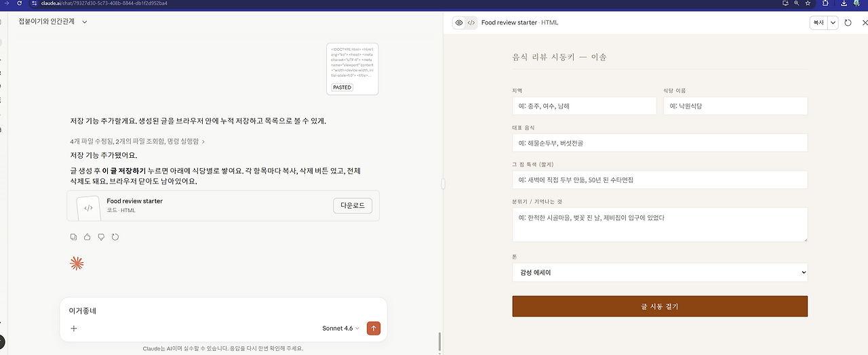Open dropdown arrow next to 복사 button

coord(833,23)
